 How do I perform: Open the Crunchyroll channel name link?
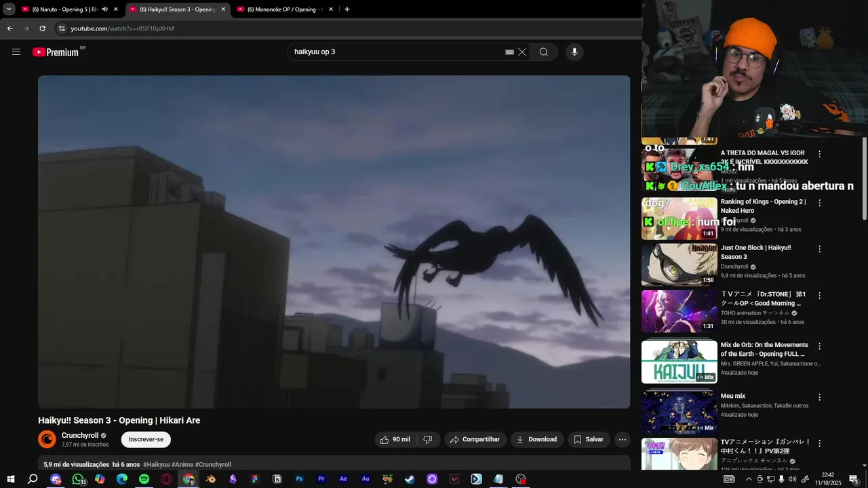click(x=80, y=435)
